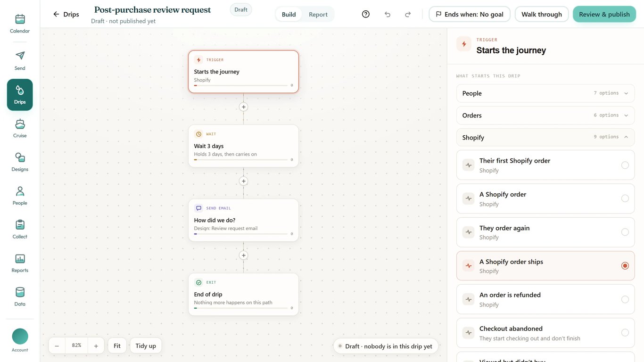Select the Wait 3 days node
This screenshot has width=644, height=362.
244,146
